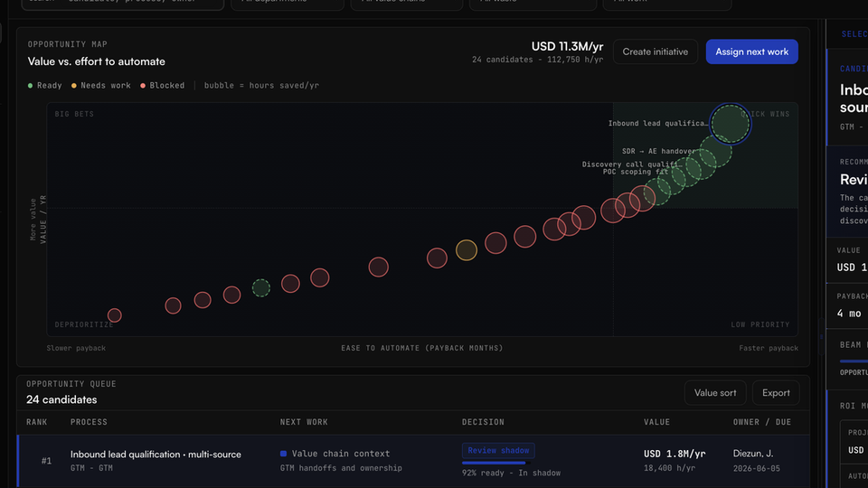Image resolution: width=868 pixels, height=488 pixels.
Task: Click the OWNER / DUE column header
Action: point(761,422)
